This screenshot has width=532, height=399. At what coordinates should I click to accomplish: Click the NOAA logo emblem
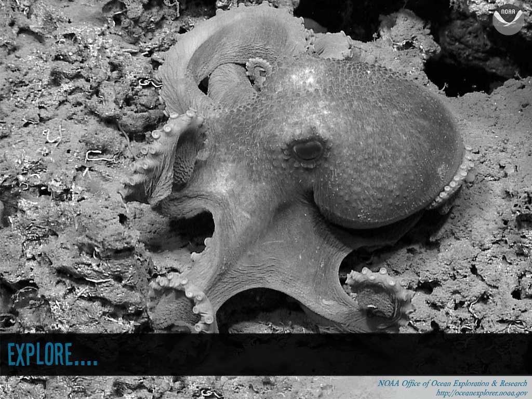tap(508, 20)
